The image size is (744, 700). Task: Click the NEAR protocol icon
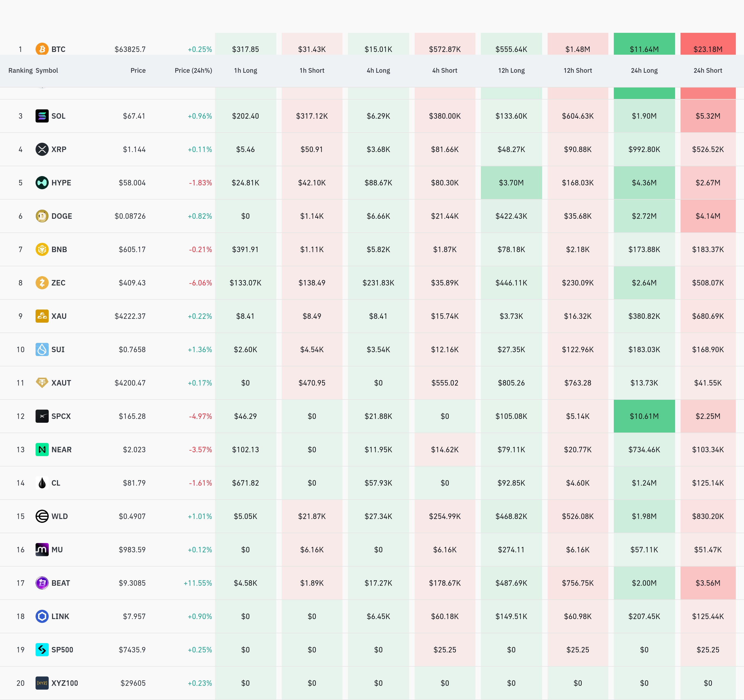tap(42, 449)
